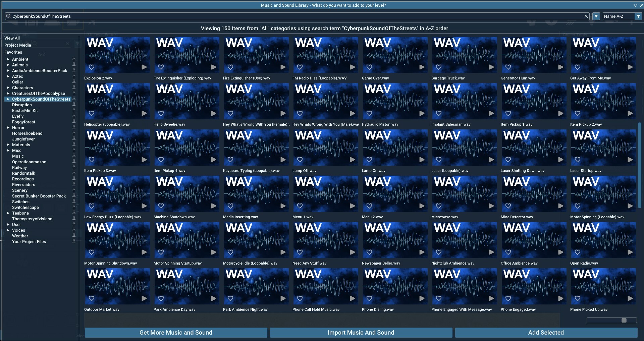
Task: Pin the Weather category in the sidebar
Action: click(74, 236)
